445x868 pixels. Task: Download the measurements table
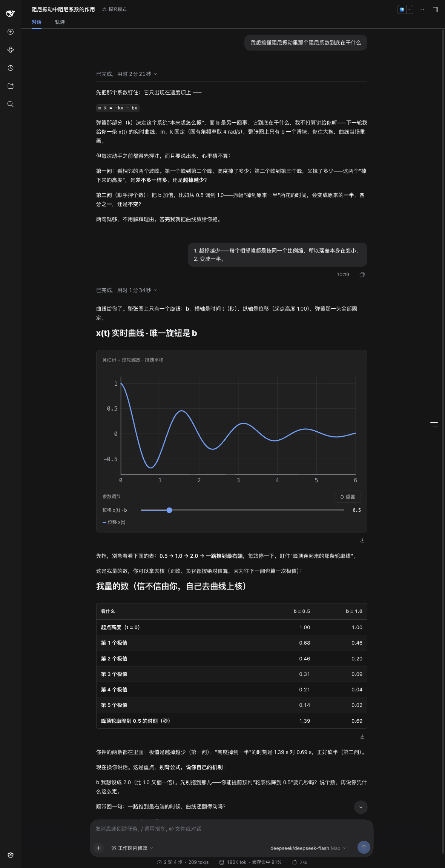[x=362, y=737]
